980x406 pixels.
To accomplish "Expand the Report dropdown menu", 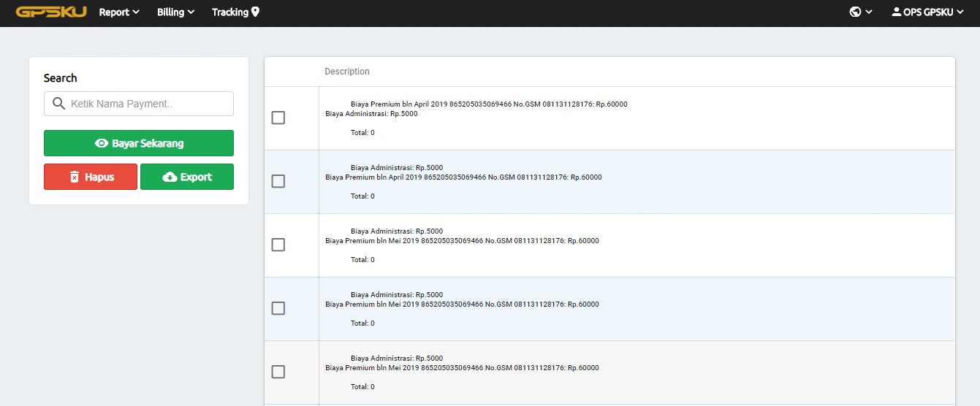I will (118, 12).
